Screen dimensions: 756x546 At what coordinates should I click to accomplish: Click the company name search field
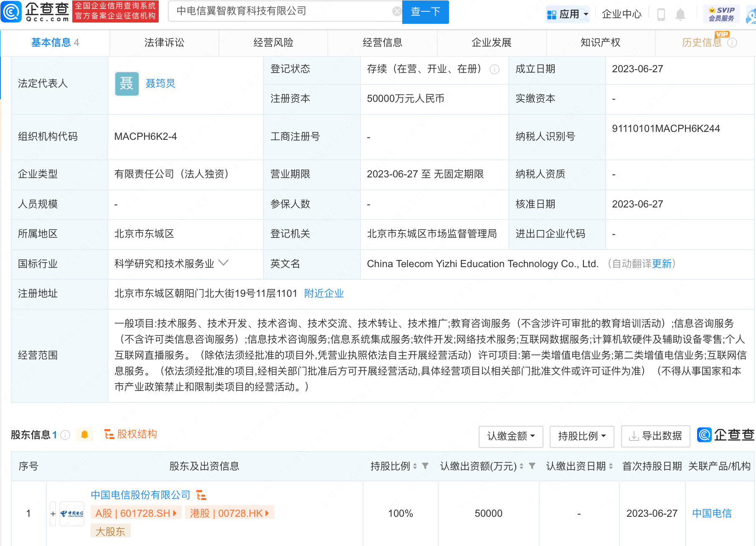(280, 11)
